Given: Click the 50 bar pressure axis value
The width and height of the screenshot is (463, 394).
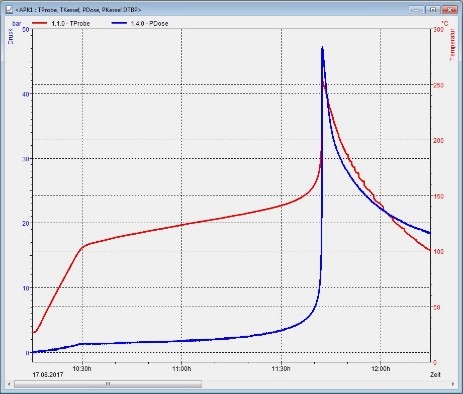Looking at the screenshot, I should pyautogui.click(x=25, y=29).
